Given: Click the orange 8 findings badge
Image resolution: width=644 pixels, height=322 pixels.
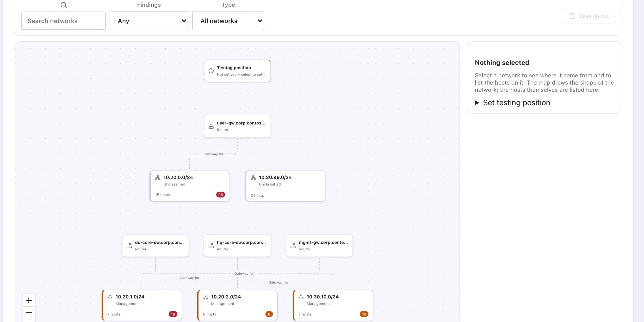Looking at the screenshot, I should pos(269,314).
